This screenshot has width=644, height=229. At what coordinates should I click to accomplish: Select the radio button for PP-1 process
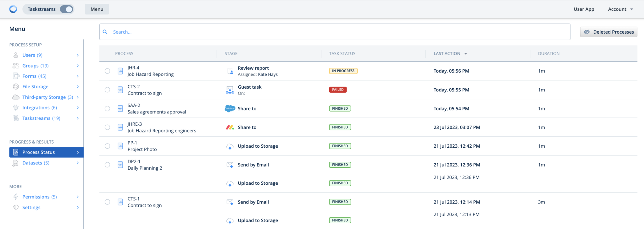click(x=108, y=146)
